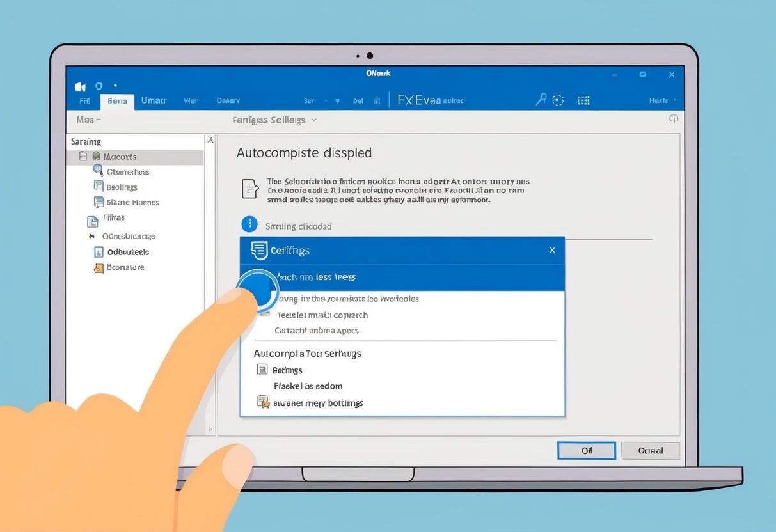The width and height of the screenshot is (776, 532).
Task: Switch to the "Bena" ribbon tab
Action: click(118, 100)
